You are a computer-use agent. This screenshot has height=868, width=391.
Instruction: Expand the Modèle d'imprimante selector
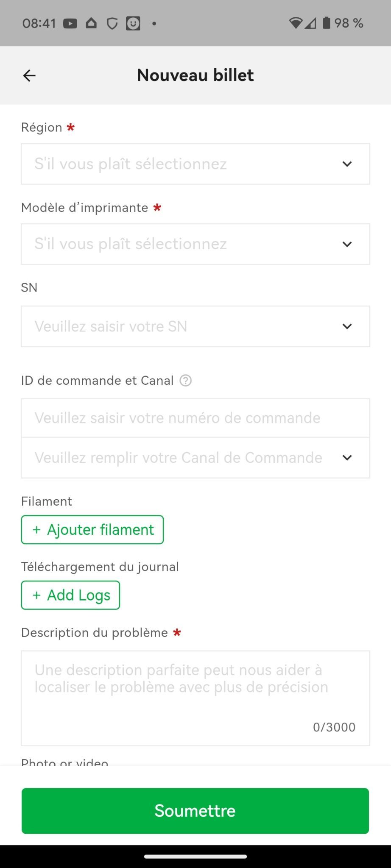195,244
